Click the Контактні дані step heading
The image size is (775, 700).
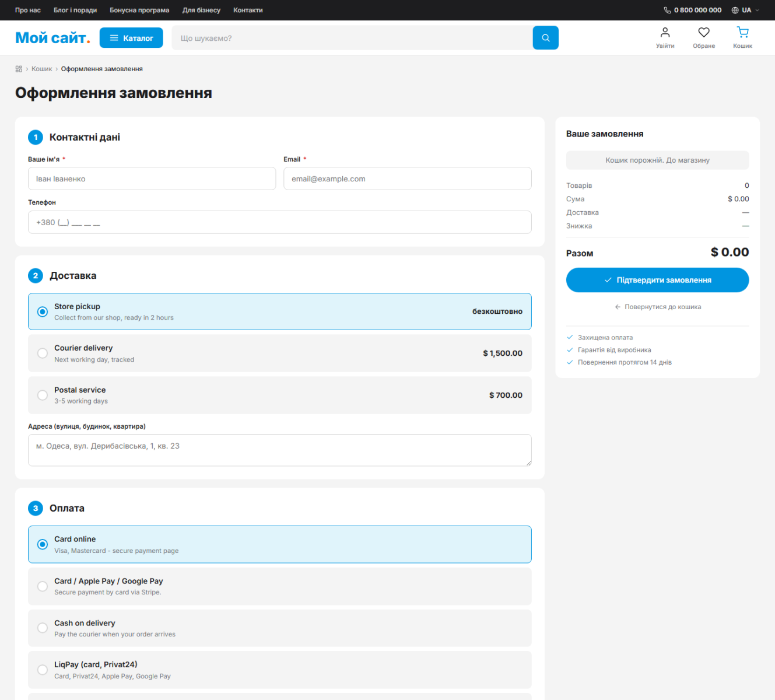pyautogui.click(x=85, y=137)
